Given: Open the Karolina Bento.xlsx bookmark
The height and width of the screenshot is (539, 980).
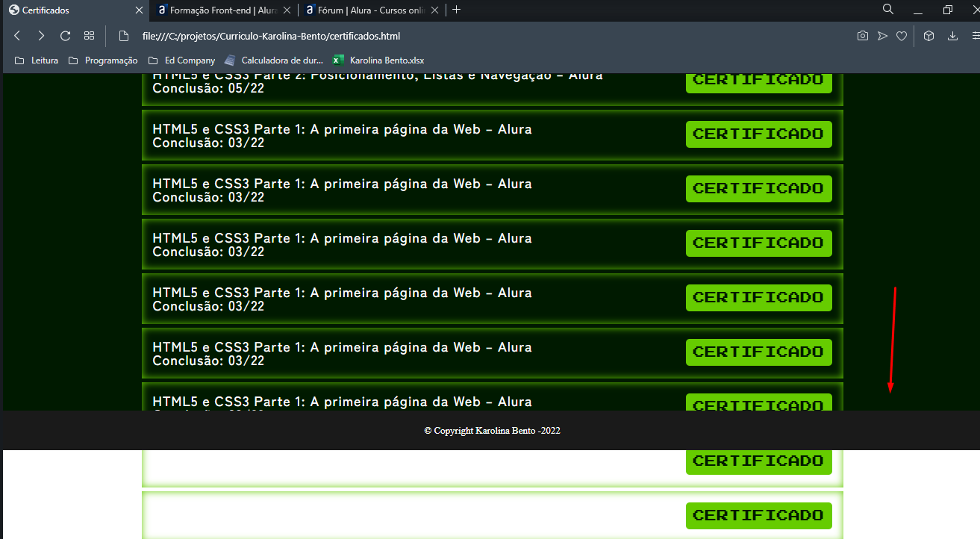Looking at the screenshot, I should click(x=378, y=60).
